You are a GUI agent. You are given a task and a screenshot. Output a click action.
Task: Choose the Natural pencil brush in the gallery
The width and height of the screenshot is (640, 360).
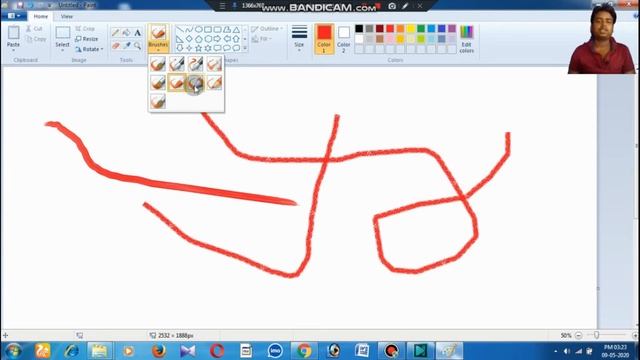[x=214, y=82]
